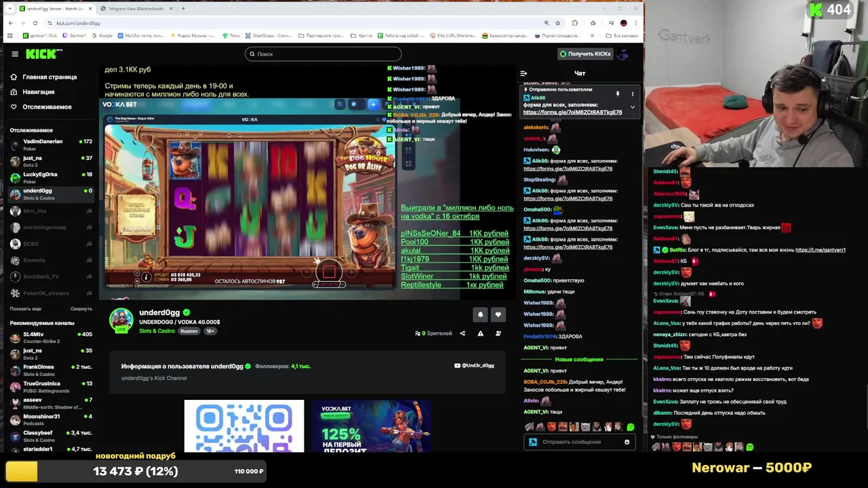This screenshot has height=488, width=868.
Task: Open the pinned forms.gle link
Action: (572, 113)
